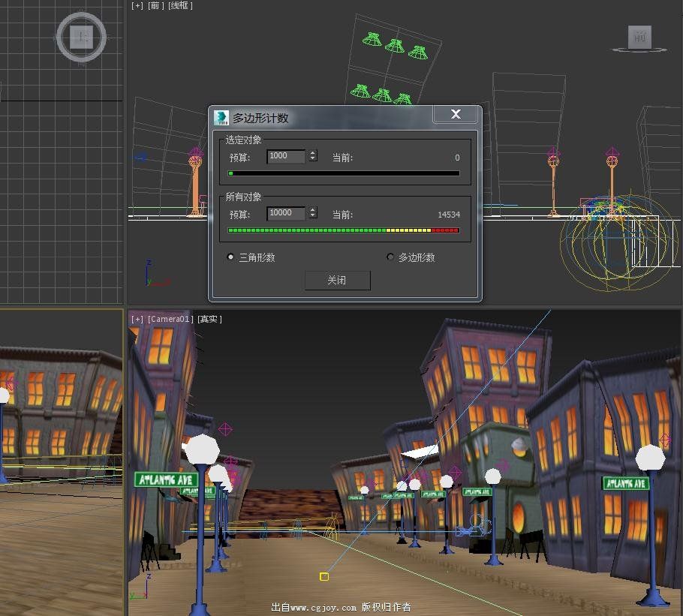Open the [线框] shading menu in front viewport
The width and height of the screenshot is (683, 616).
[180, 5]
